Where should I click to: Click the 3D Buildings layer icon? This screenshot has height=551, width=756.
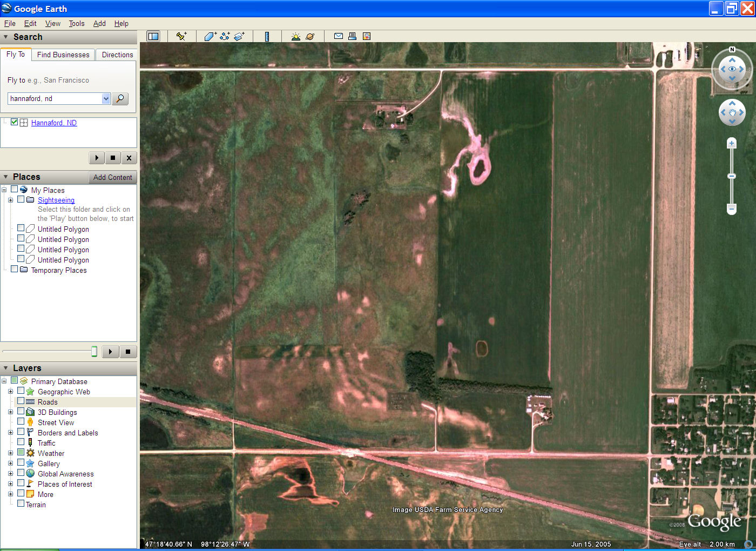(30, 412)
